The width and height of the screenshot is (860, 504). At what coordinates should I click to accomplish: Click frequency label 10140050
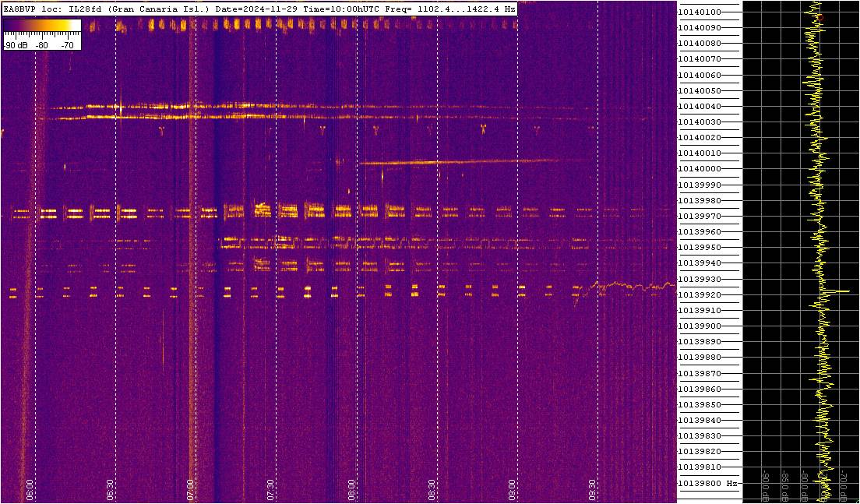coord(699,90)
